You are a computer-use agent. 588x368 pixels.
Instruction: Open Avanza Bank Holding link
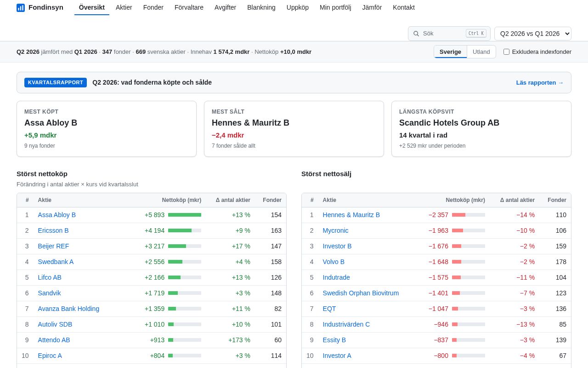68,309
